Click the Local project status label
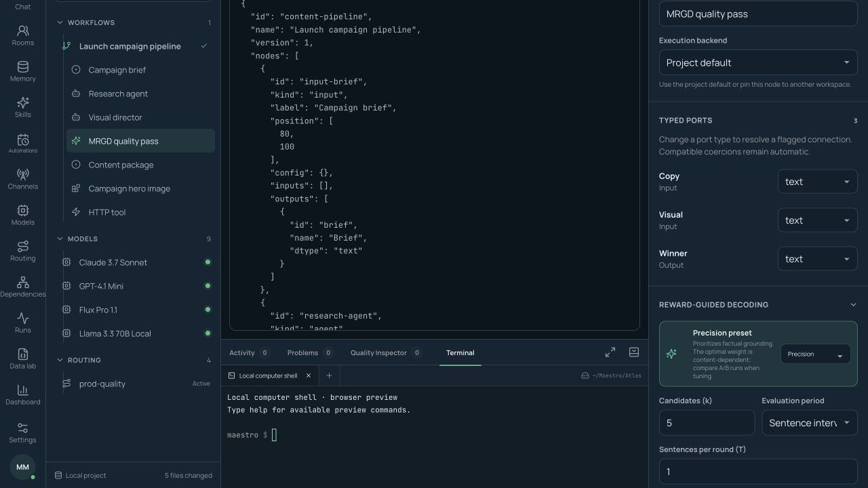Image resolution: width=868 pixels, height=488 pixels. 85,475
